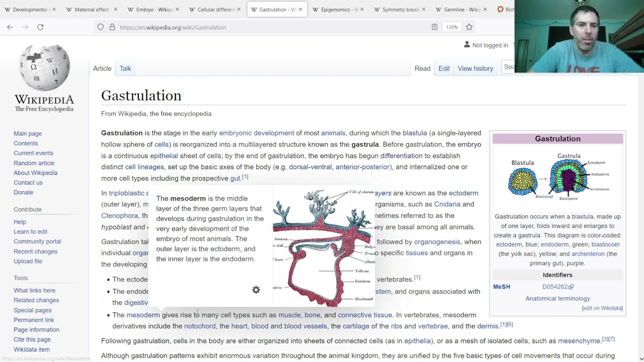Switch to Symmetry breaking browser tab

click(399, 10)
